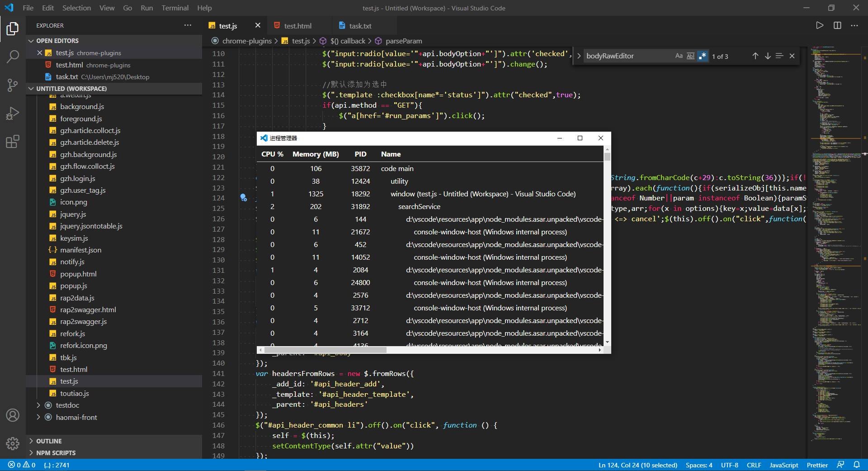
Task: Open the Accounts icon in the activity bar
Action: coord(12,415)
